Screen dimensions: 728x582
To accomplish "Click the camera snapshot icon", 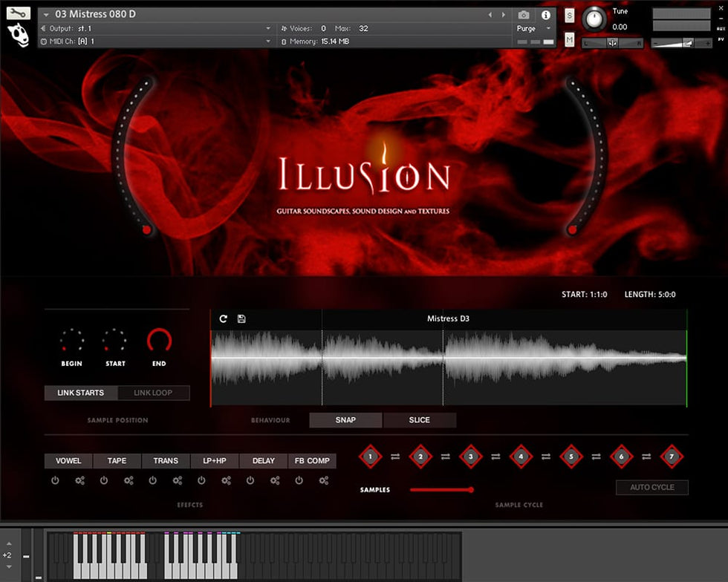I will pos(524,15).
